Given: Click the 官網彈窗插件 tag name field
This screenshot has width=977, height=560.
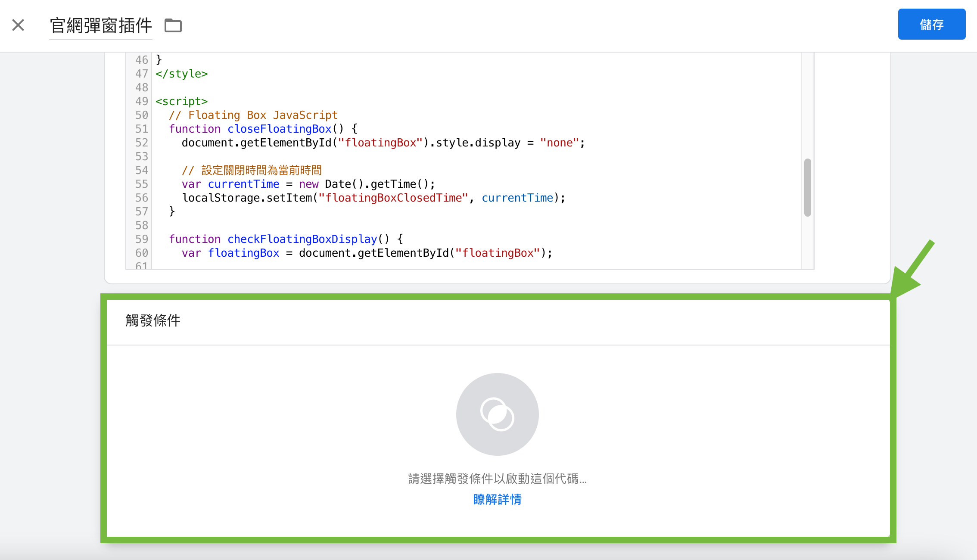Looking at the screenshot, I should (101, 25).
